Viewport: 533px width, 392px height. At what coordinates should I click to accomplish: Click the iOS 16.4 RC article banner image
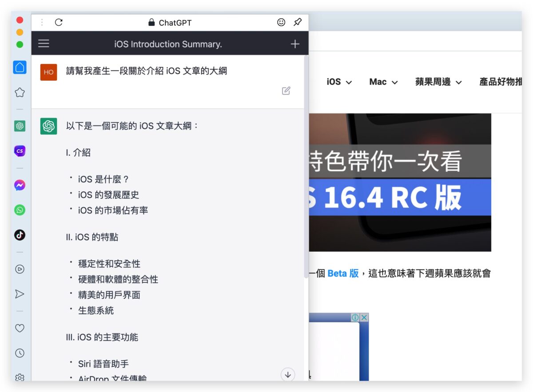[x=400, y=182]
